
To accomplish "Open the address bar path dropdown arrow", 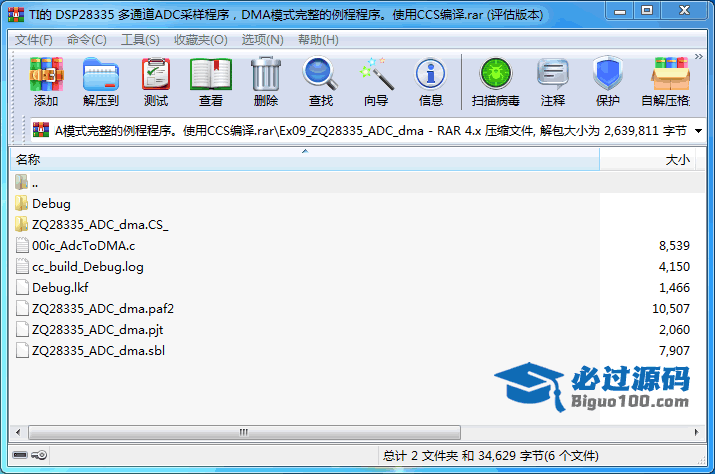I will (698, 131).
